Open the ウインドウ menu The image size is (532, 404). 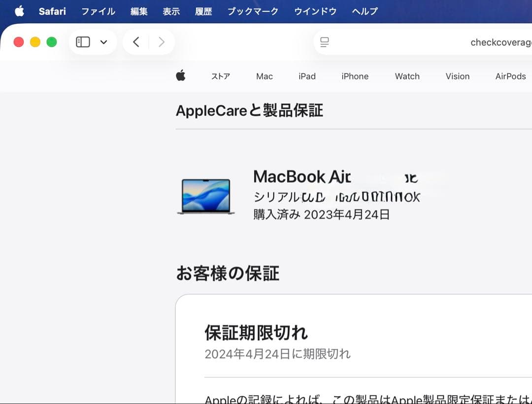click(x=315, y=11)
